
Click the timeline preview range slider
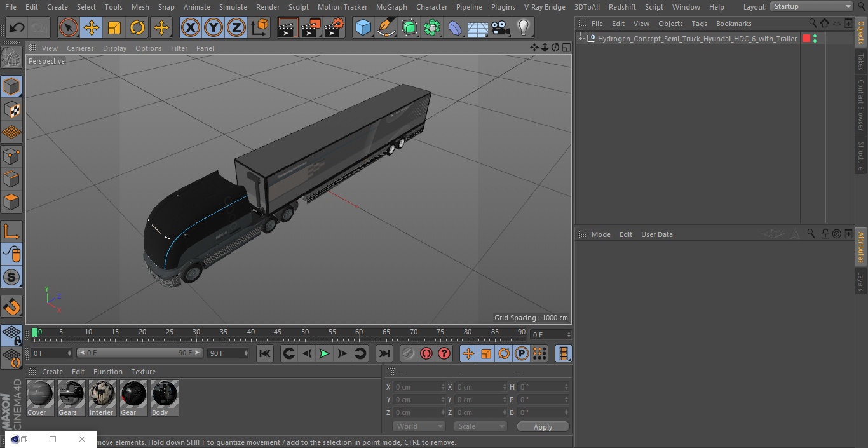click(140, 353)
